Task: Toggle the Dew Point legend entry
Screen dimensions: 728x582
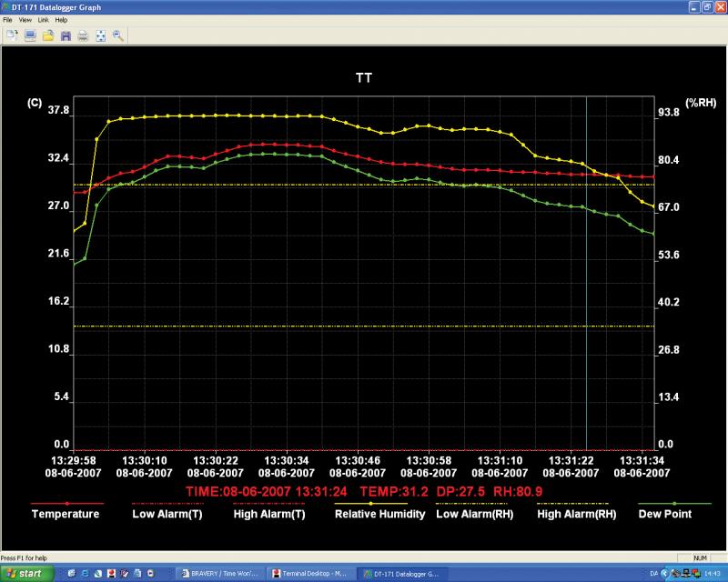Action: 665,514
